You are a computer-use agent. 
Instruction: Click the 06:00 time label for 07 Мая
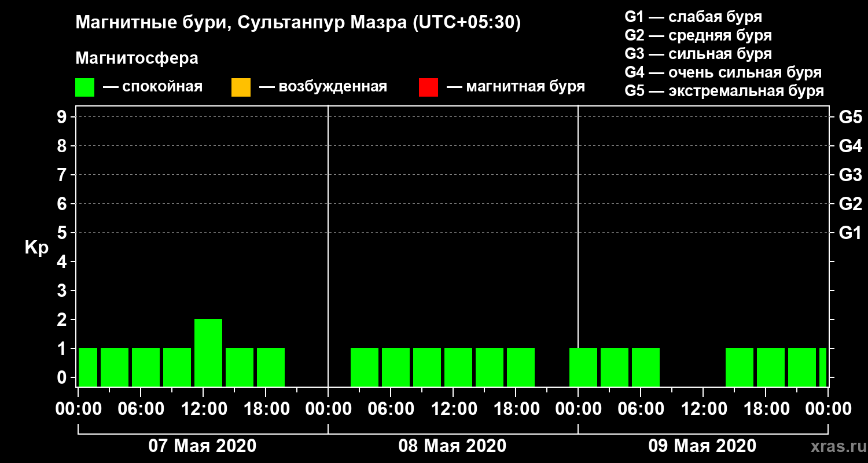click(141, 409)
